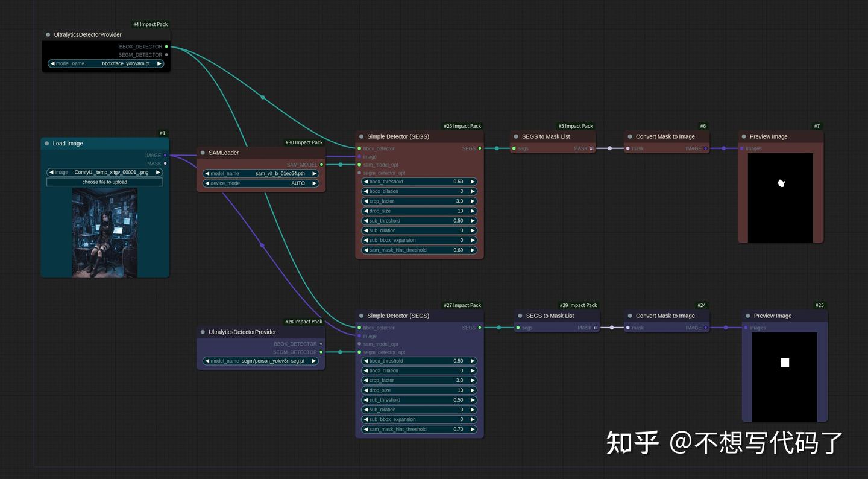Image resolution: width=868 pixels, height=479 pixels.
Task: Toggle collapse circle on Preview Image #7 title
Action: (743, 136)
